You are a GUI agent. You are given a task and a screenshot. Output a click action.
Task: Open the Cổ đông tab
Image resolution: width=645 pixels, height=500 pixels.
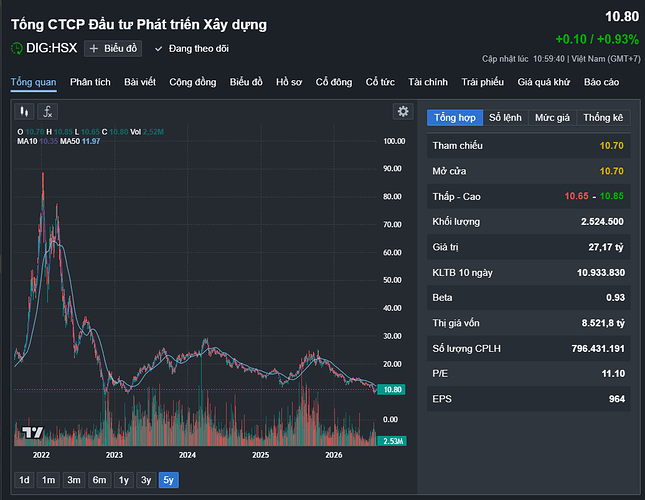[334, 82]
